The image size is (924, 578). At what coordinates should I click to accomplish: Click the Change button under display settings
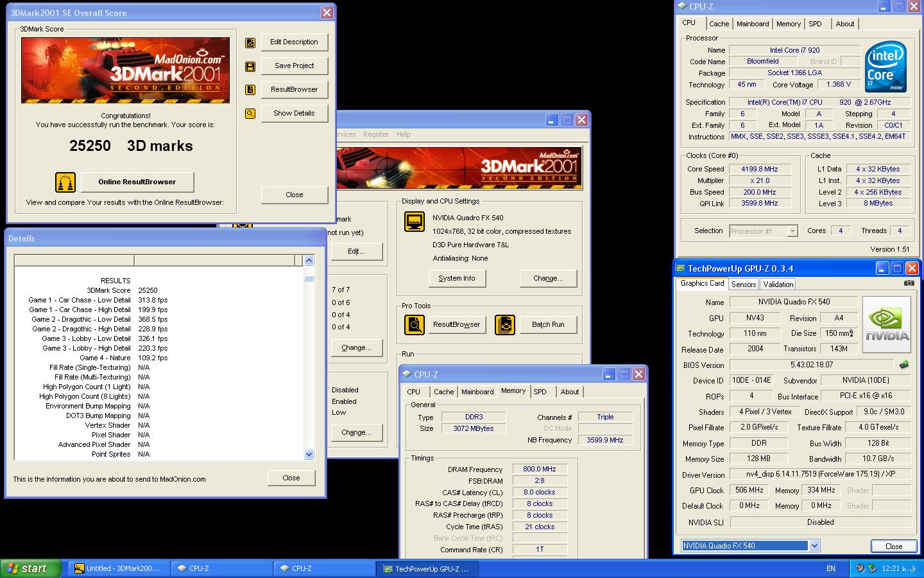click(548, 279)
